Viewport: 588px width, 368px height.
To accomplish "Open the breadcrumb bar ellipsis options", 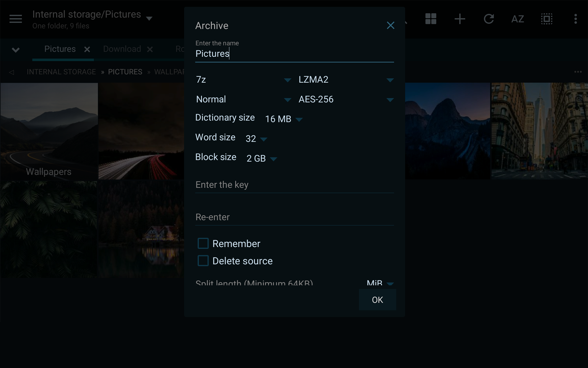I will (x=578, y=72).
